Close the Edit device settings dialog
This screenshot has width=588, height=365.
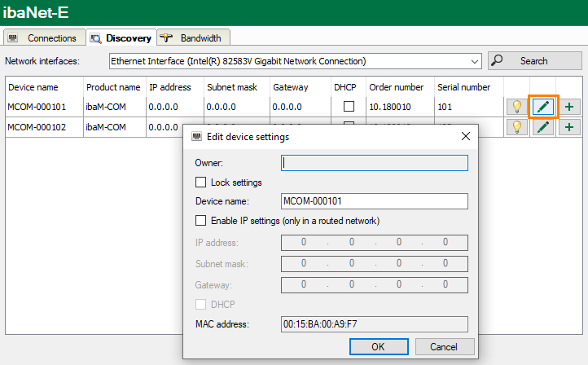click(x=466, y=137)
